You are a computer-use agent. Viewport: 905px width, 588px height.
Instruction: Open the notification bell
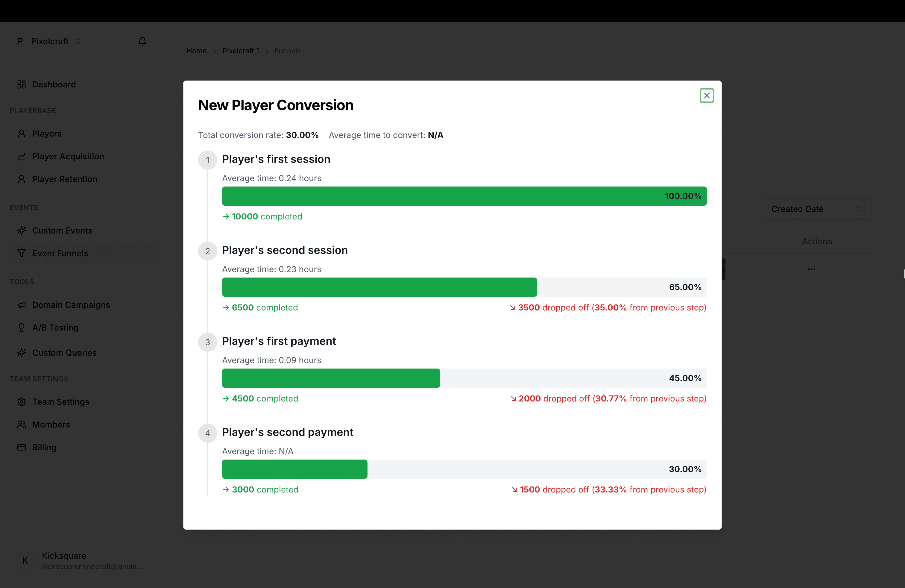(142, 41)
